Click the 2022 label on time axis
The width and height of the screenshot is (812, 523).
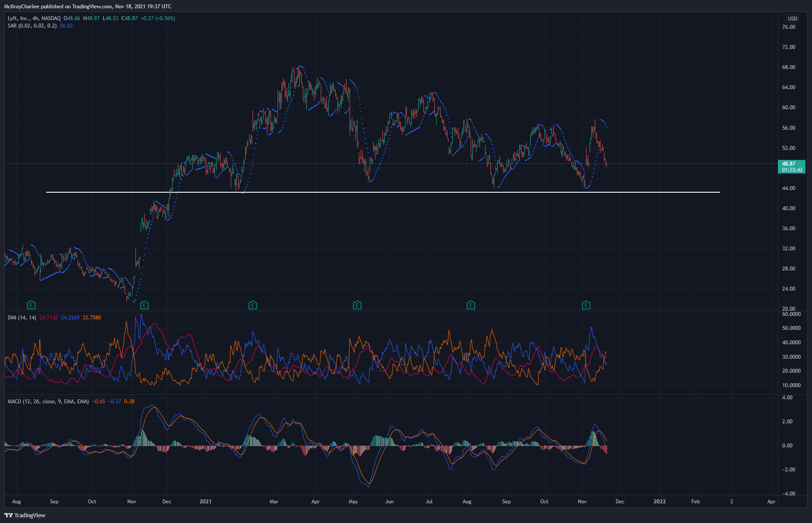pos(659,502)
